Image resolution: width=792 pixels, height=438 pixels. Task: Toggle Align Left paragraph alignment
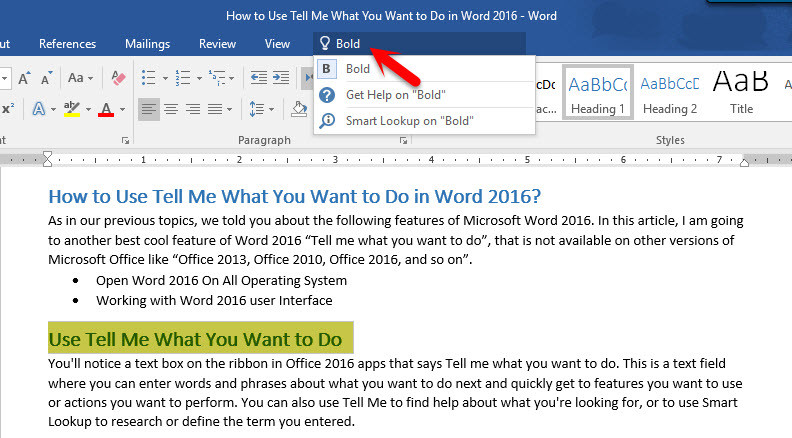[x=148, y=109]
